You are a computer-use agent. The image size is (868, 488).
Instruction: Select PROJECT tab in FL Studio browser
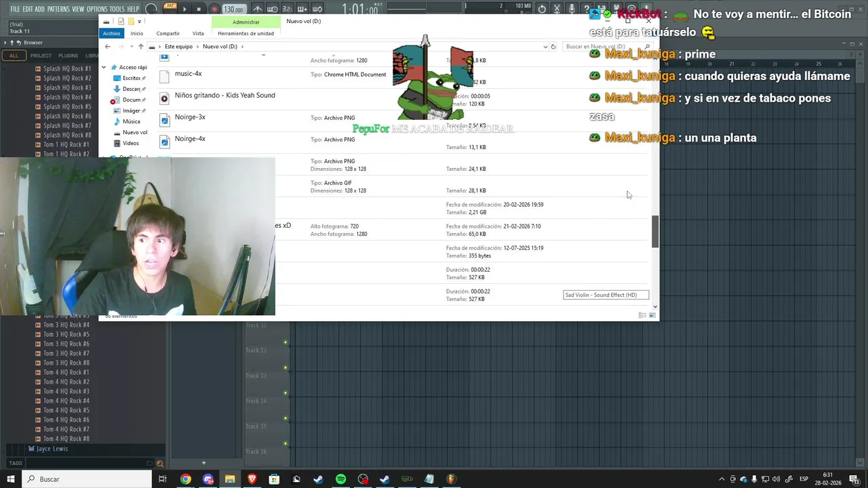point(41,56)
